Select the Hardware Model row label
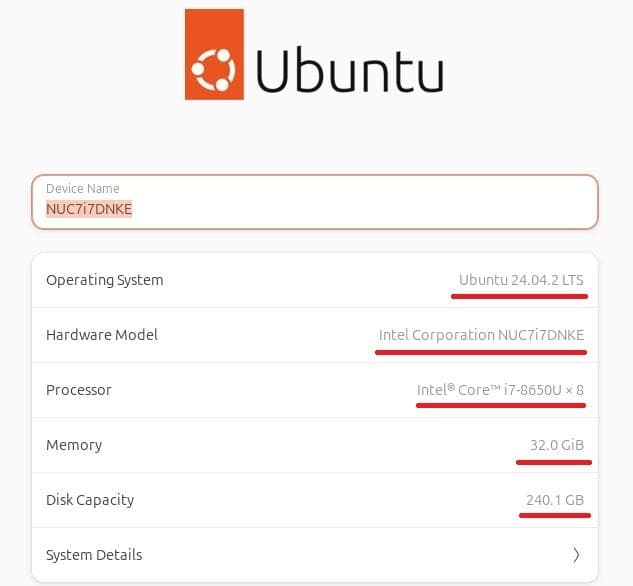This screenshot has width=633, height=586. (x=102, y=335)
